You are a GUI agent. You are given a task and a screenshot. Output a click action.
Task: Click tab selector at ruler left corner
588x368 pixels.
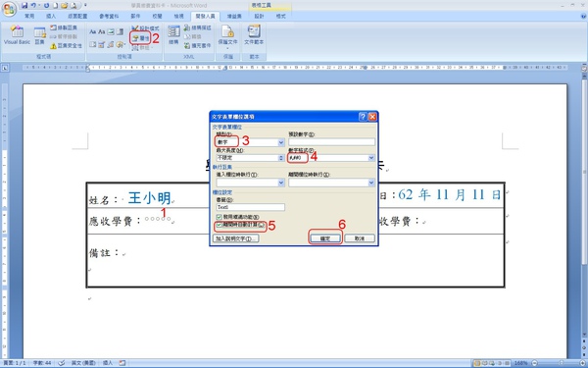5,68
